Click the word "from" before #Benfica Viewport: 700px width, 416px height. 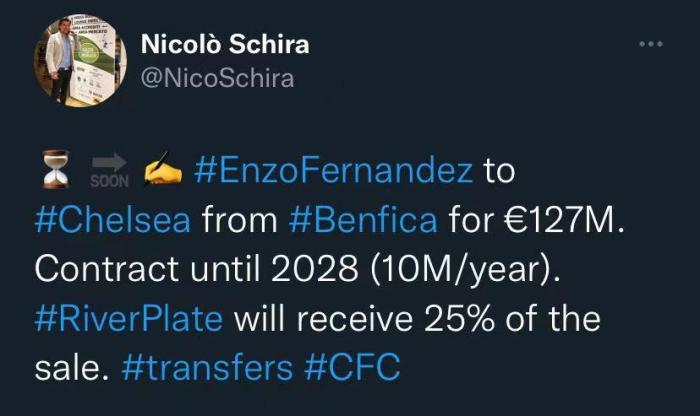click(231, 220)
